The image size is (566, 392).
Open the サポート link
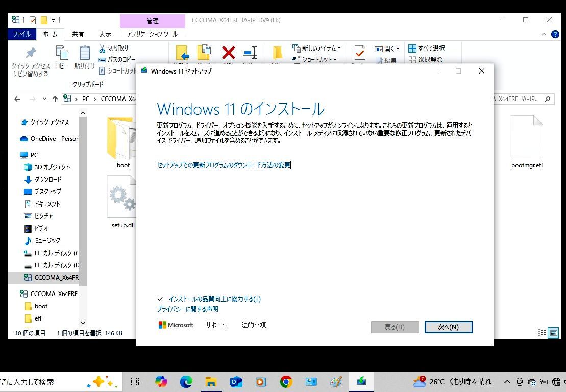pyautogui.click(x=215, y=325)
